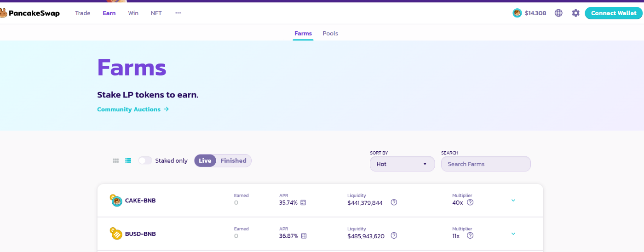This screenshot has height=252, width=644.
Task: Switch to the Pools tab
Action: tap(330, 34)
